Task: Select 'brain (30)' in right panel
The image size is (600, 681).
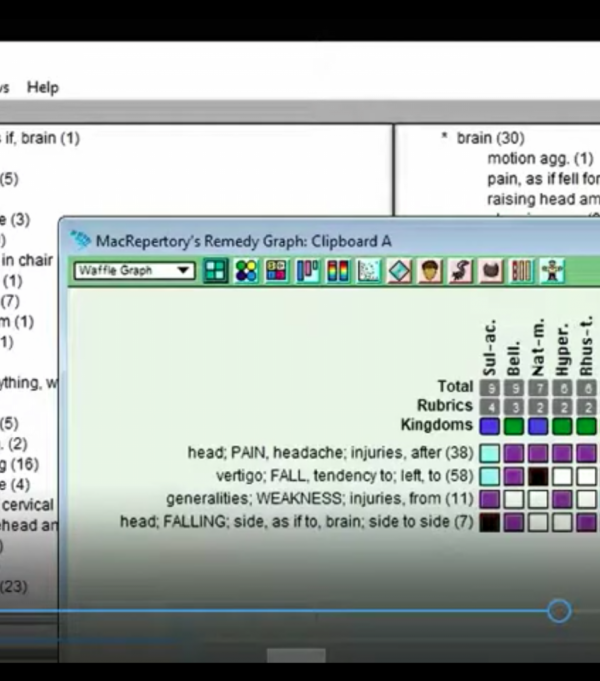Action: 491,138
